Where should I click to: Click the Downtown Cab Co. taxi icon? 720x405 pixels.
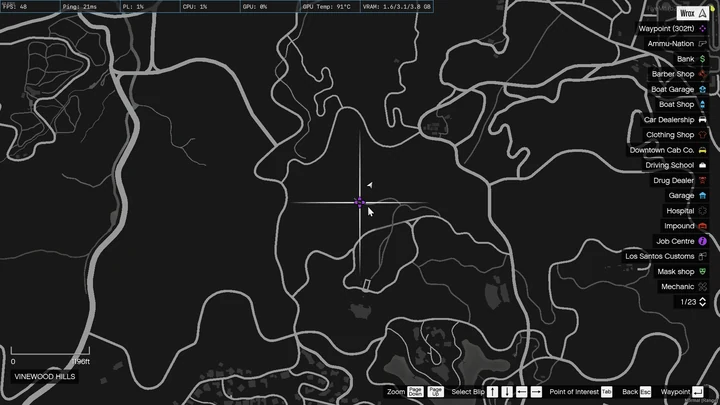click(x=703, y=150)
